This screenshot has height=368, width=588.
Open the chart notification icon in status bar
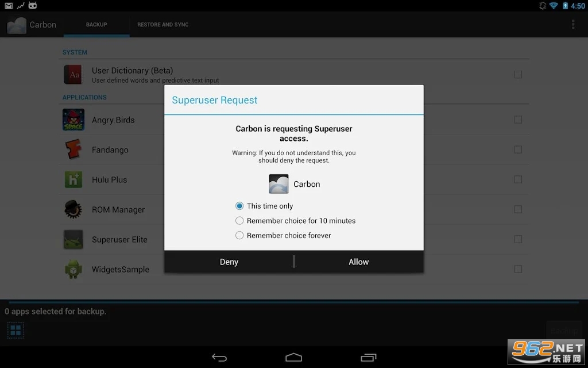21,6
